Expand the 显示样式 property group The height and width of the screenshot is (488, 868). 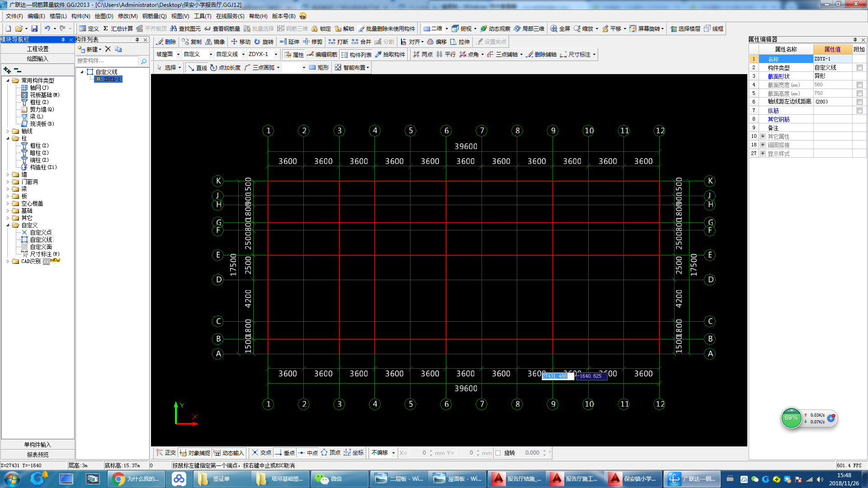[763, 154]
